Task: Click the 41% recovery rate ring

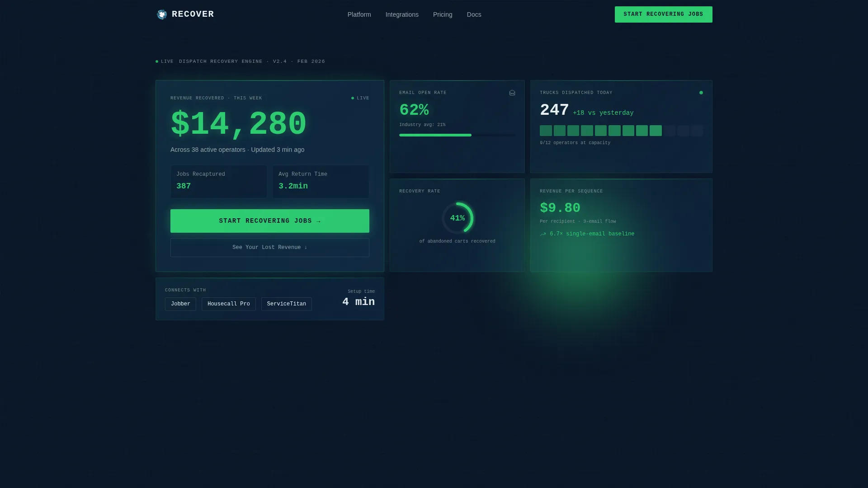Action: [x=458, y=218]
